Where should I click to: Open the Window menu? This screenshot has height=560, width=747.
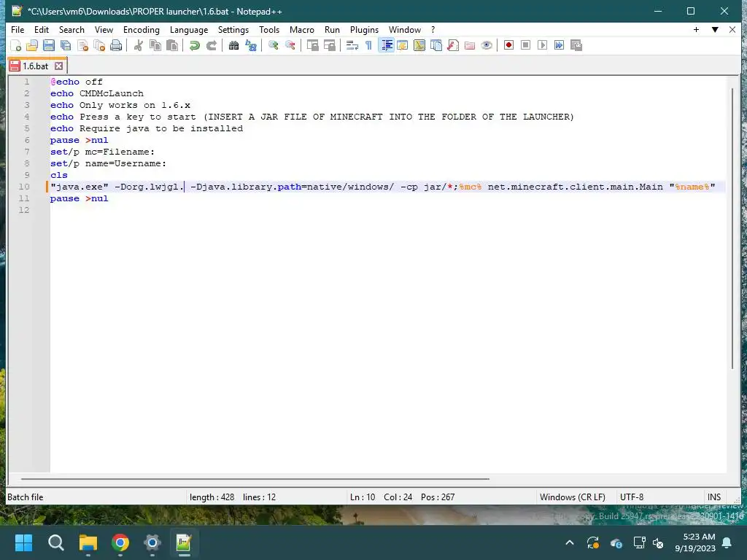(404, 29)
